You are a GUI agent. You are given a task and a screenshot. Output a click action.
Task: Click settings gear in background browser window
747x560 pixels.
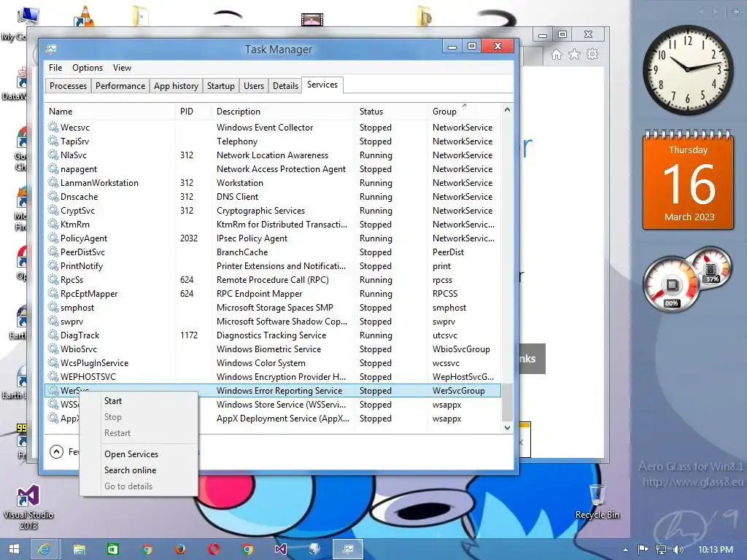click(592, 54)
